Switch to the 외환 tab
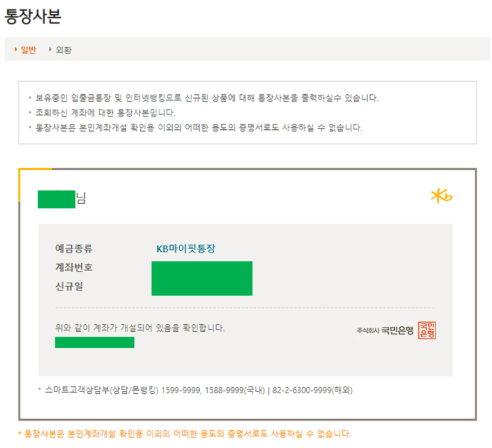Image resolution: width=492 pixels, height=448 pixels. (x=63, y=50)
